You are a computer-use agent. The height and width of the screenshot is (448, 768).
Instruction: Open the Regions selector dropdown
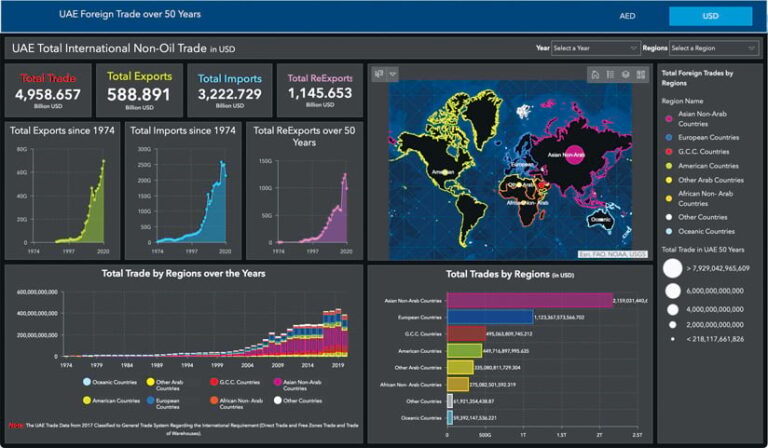pos(713,48)
